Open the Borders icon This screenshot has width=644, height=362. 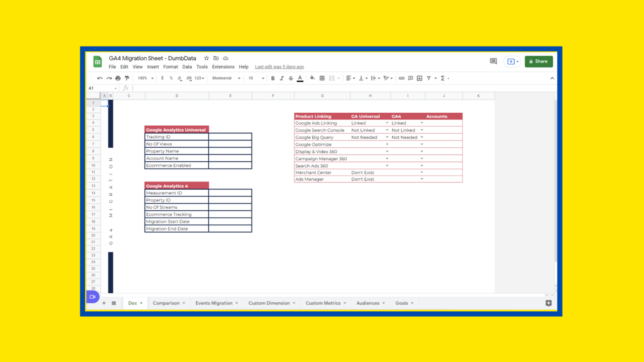click(x=322, y=78)
